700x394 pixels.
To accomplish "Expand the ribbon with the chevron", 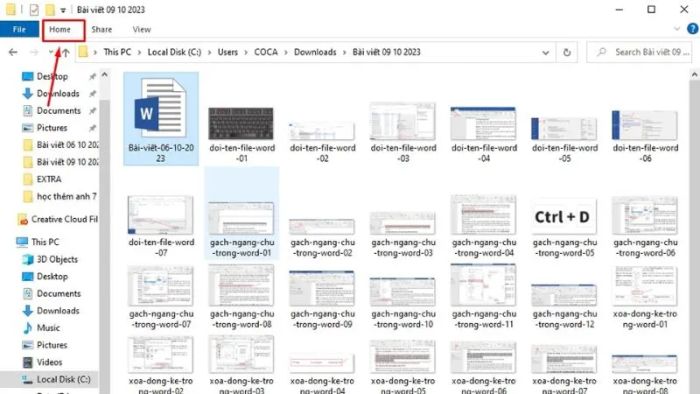I will click(x=677, y=29).
